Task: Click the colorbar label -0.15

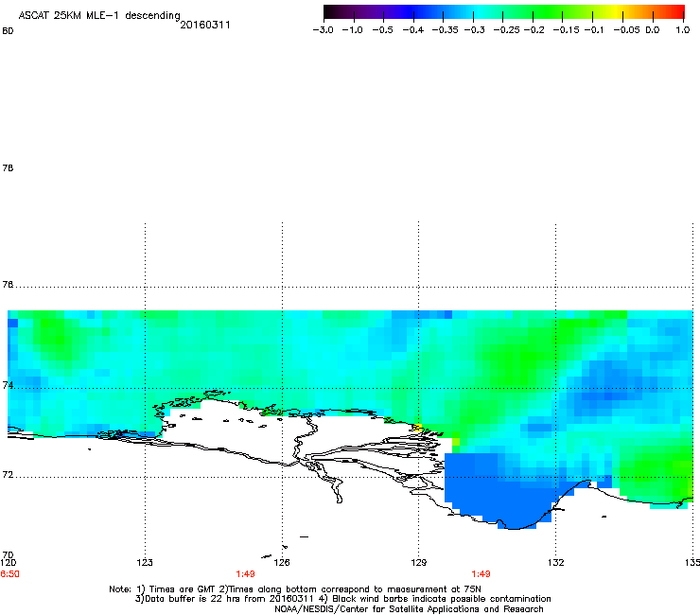Action: [x=566, y=30]
